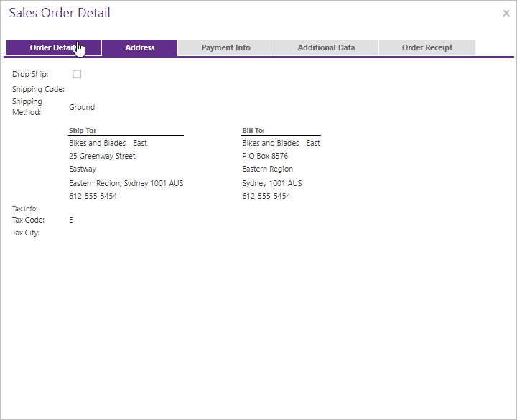Click the Tax Code value E

[71, 220]
